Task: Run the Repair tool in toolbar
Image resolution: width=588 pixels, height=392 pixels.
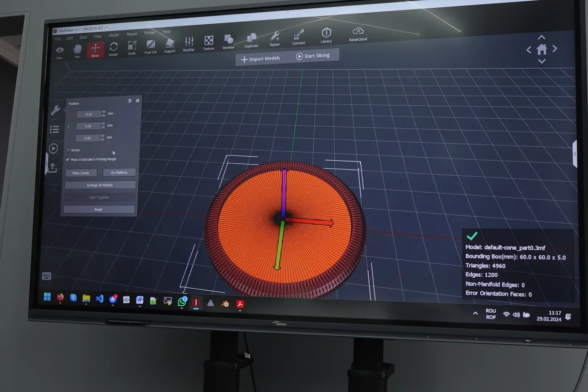Action: 275,39
